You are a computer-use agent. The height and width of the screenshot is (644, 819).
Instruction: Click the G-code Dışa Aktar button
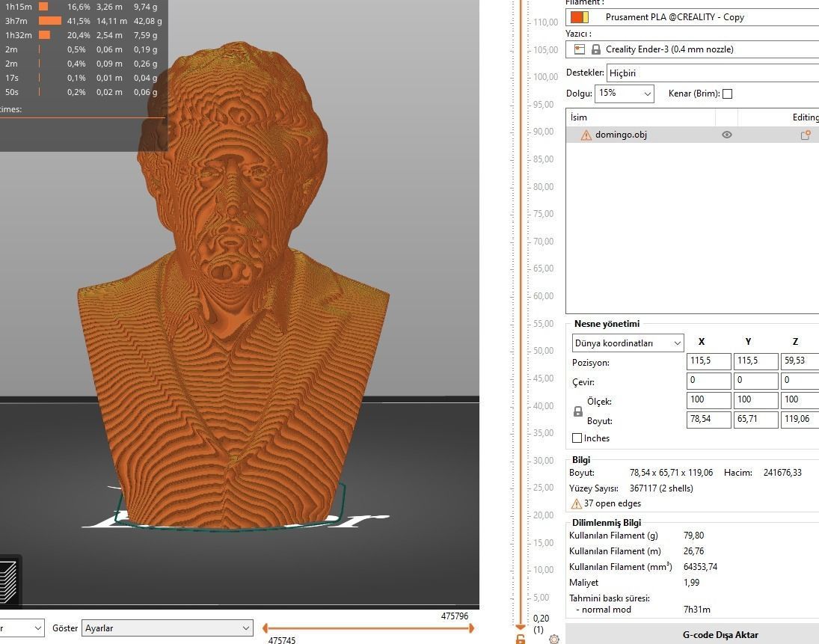point(692,634)
